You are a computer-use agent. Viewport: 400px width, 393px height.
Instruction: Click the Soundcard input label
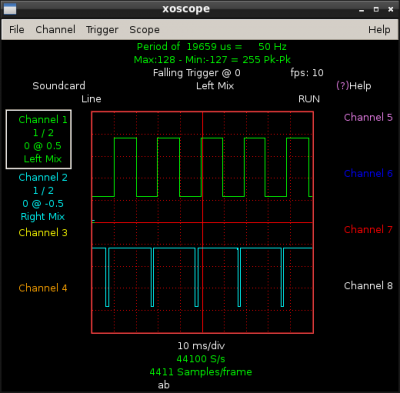(59, 86)
